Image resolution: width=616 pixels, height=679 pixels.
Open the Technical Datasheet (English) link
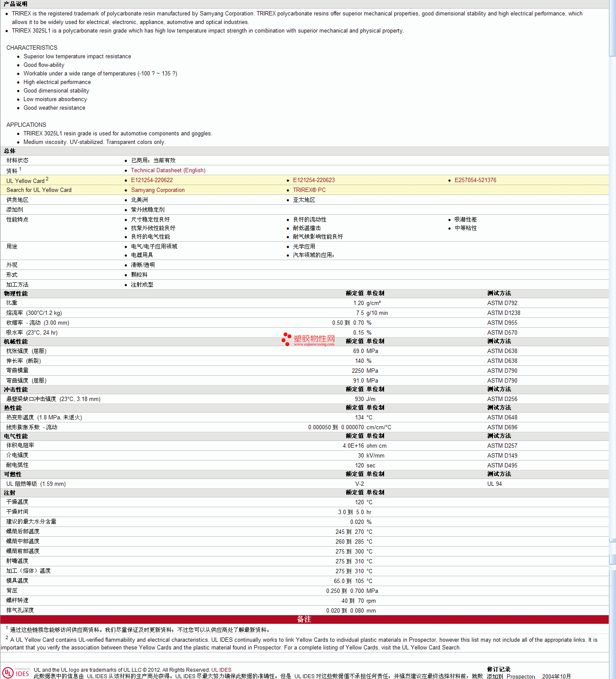168,170
